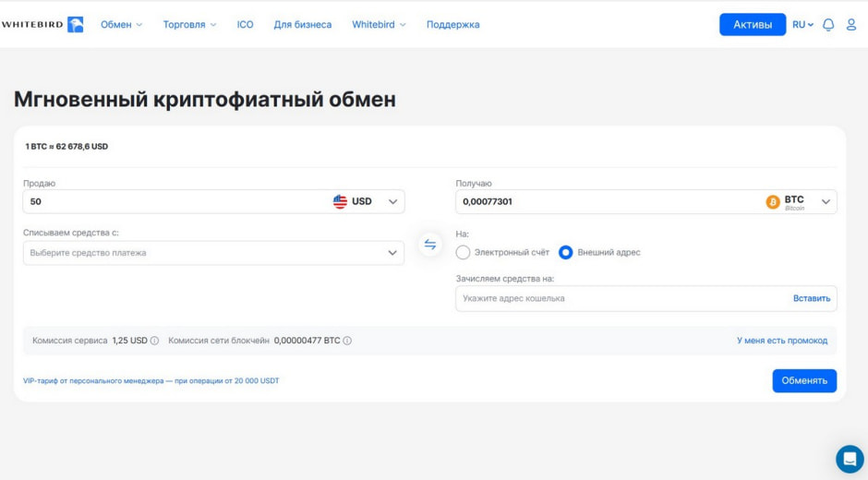Open the USD currency dropdown
This screenshot has height=480, width=868.
tap(367, 201)
